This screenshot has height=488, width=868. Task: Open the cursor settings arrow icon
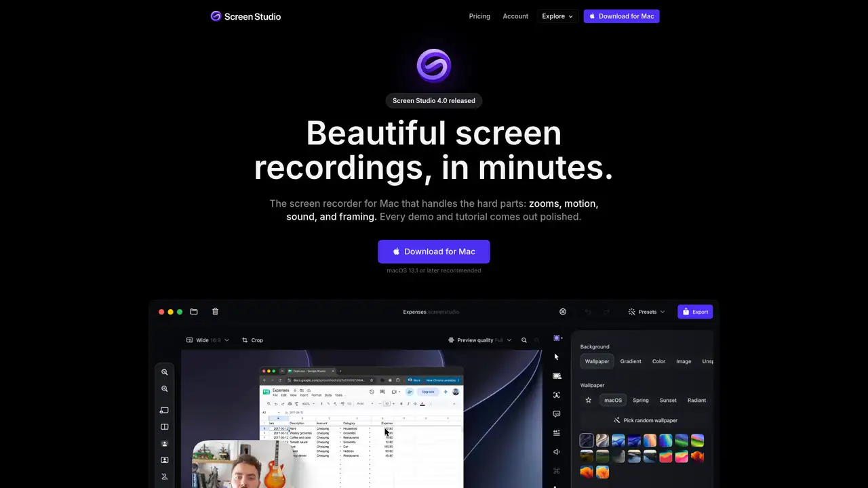(557, 357)
